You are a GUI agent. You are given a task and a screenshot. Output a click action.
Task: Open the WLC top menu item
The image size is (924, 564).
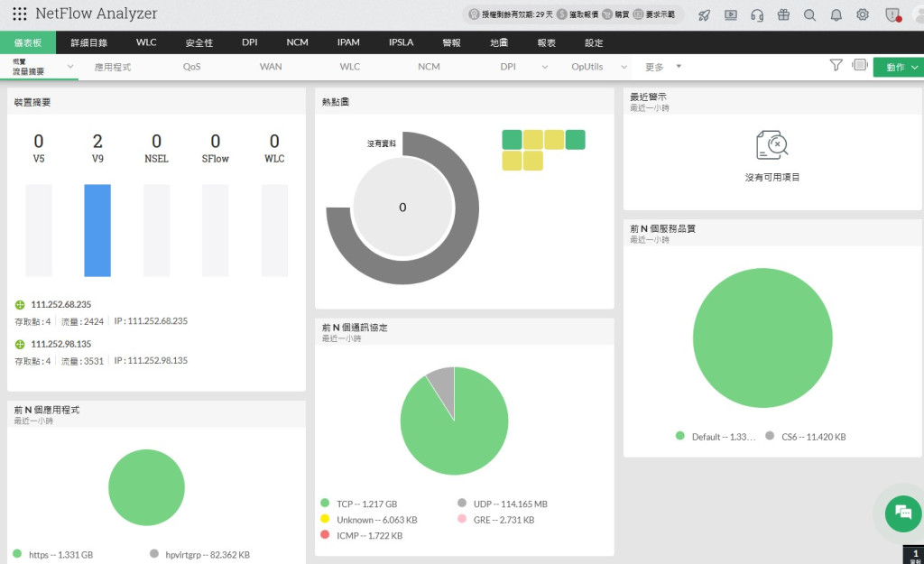[146, 42]
